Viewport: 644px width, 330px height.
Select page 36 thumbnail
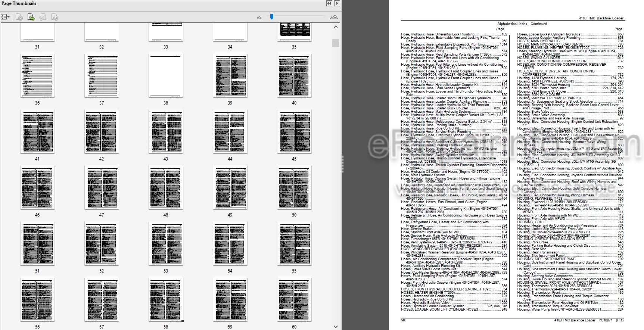[37, 76]
